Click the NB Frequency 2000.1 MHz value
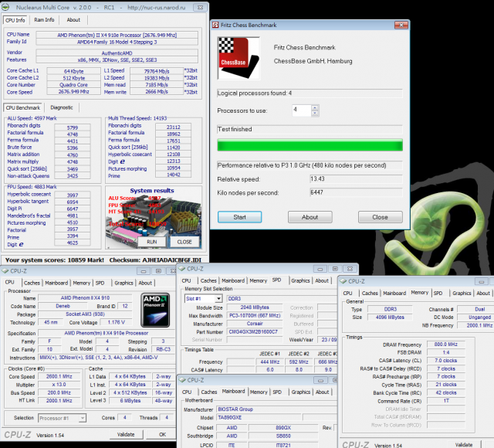The image size is (494, 448). [x=475, y=325]
